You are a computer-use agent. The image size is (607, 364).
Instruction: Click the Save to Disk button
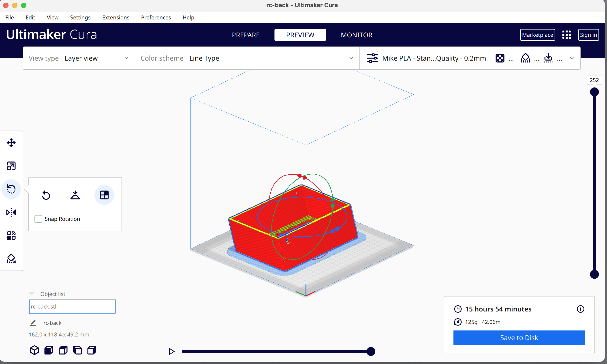[519, 338]
